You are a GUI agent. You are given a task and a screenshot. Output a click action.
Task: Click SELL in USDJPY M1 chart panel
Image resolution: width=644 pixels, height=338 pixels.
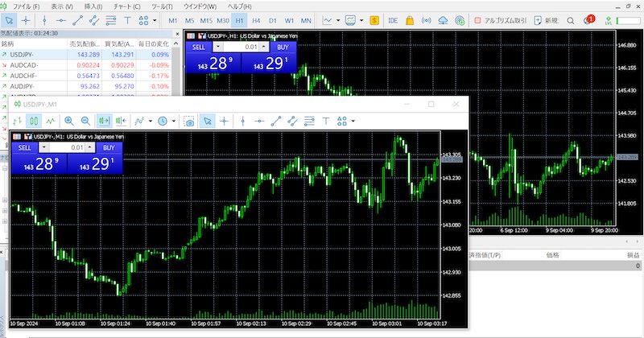coord(24,148)
